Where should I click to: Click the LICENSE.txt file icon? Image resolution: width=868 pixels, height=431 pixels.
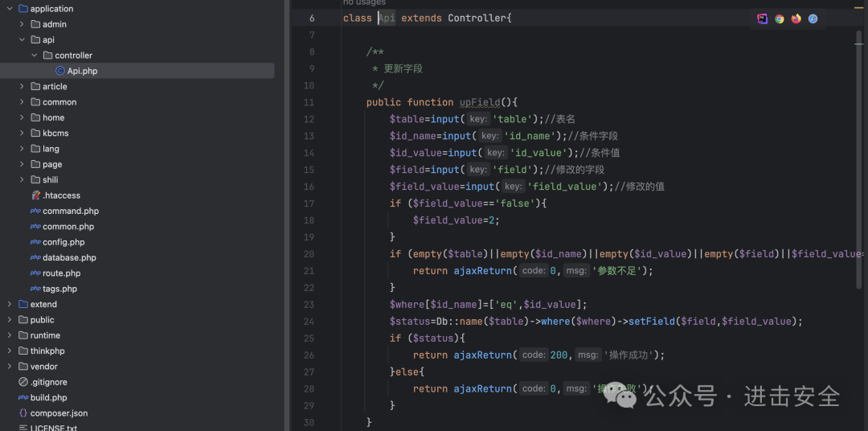pos(23,428)
